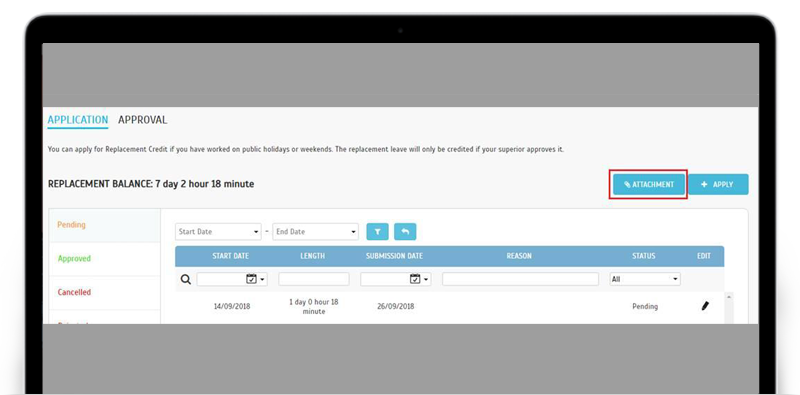Click the ATTACHMENT button
Viewport: 800px width, 395px height.
(649, 184)
